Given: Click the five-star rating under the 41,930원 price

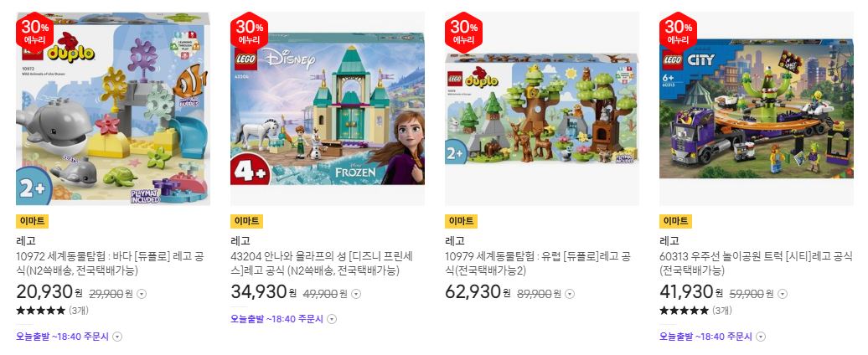Looking at the screenshot, I should tap(685, 311).
